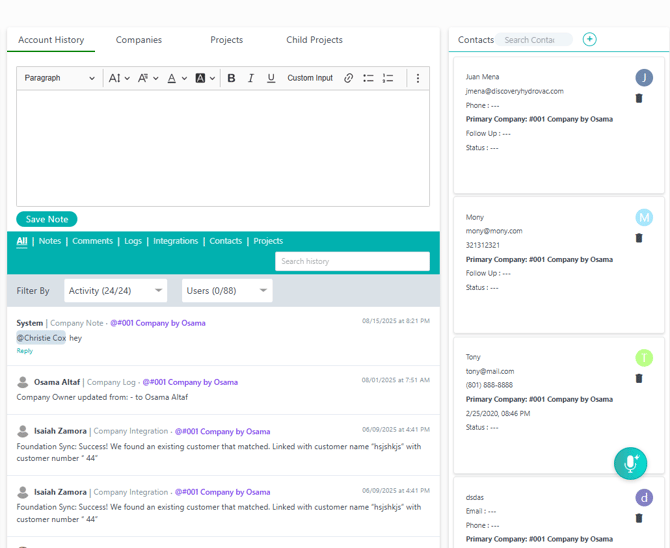Select email jmena@discoveryhydrovac.com
Viewport: 670px width, 548px height.
click(x=514, y=91)
